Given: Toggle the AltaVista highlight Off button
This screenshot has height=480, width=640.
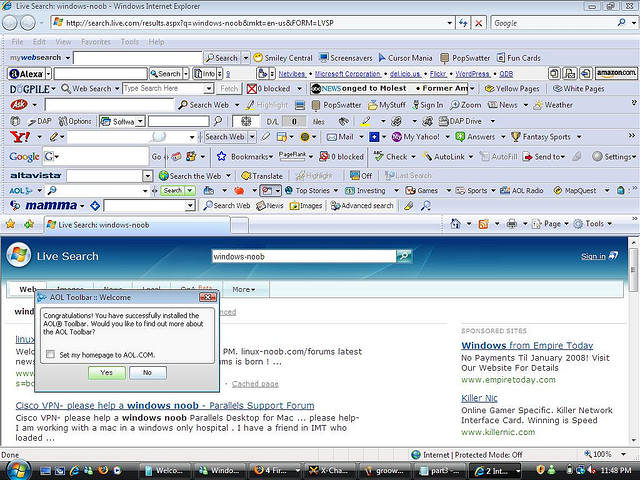Looking at the screenshot, I should tap(360, 175).
